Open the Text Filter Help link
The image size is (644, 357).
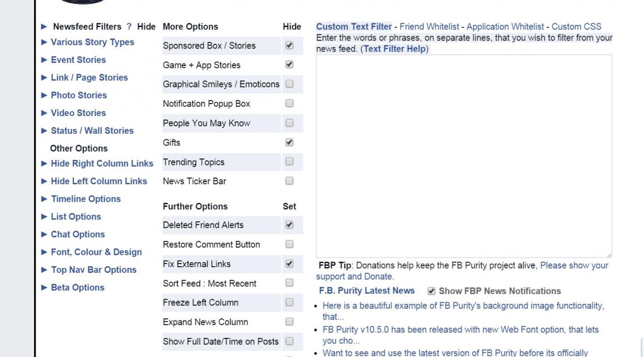(396, 49)
